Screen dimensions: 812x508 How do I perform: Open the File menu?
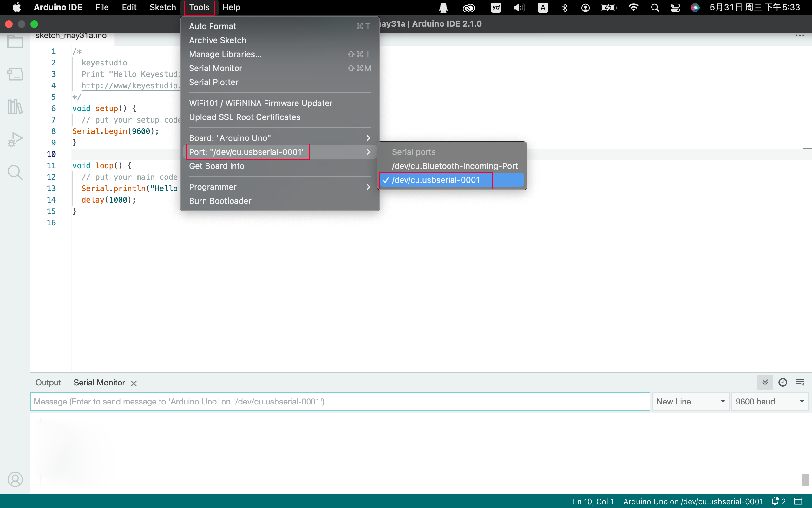point(102,7)
